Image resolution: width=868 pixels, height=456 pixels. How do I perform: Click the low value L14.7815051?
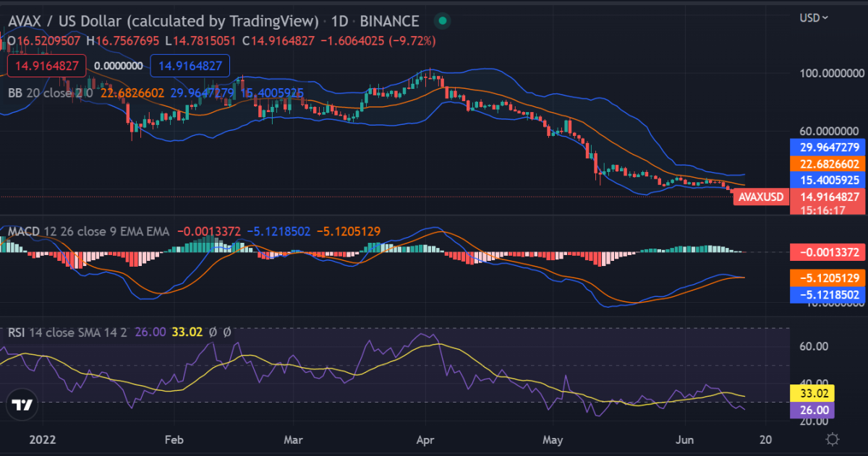click(x=200, y=41)
